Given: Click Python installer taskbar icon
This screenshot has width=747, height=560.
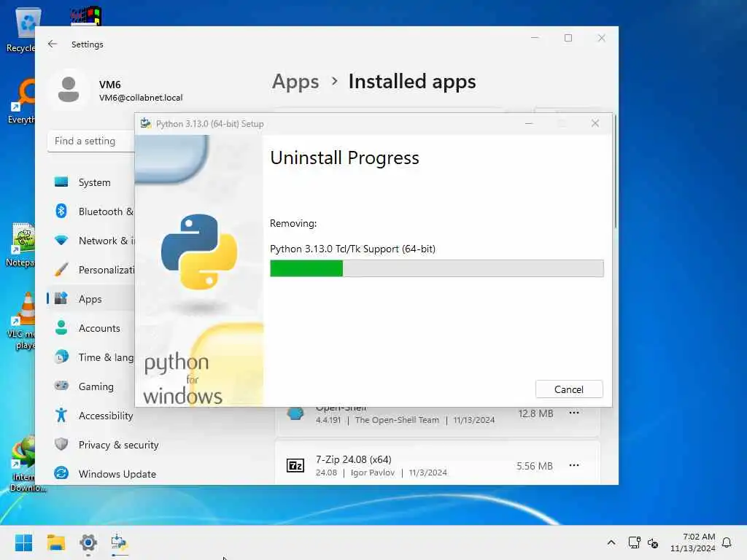Looking at the screenshot, I should point(120,542).
